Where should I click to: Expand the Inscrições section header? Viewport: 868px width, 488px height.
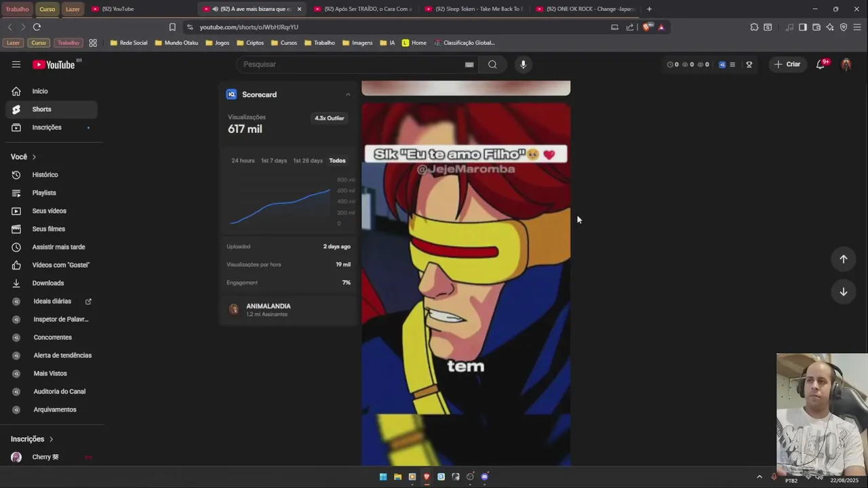(32, 439)
